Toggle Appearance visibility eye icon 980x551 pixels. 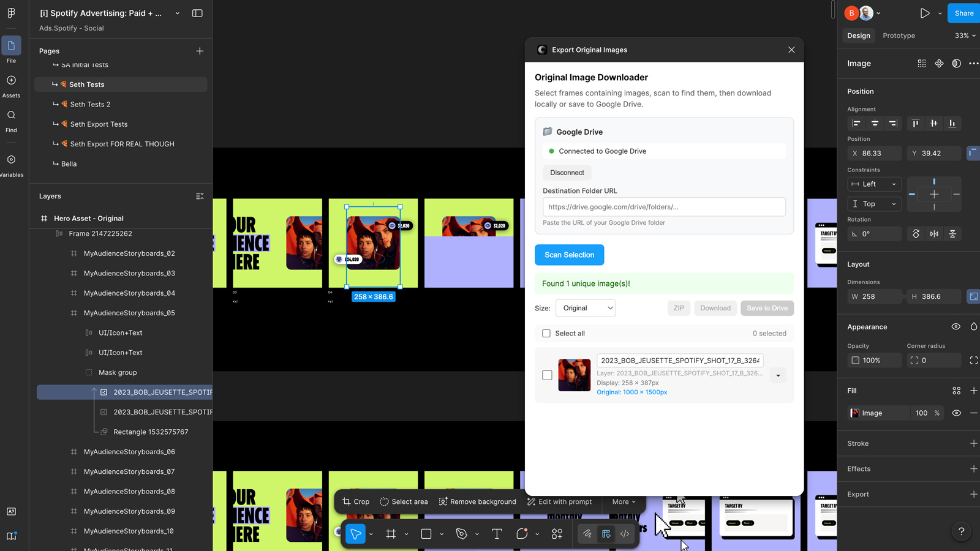click(956, 327)
